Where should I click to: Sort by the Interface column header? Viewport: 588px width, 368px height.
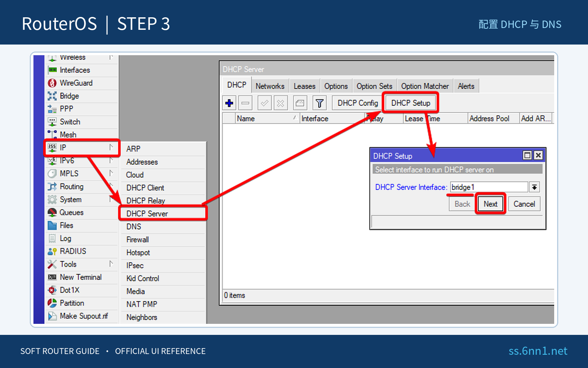tap(332, 118)
